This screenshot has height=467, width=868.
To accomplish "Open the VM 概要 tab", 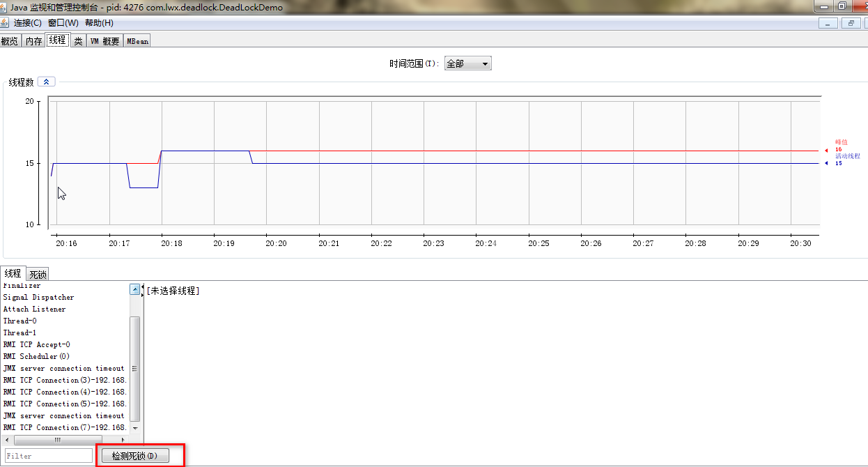I will [104, 40].
